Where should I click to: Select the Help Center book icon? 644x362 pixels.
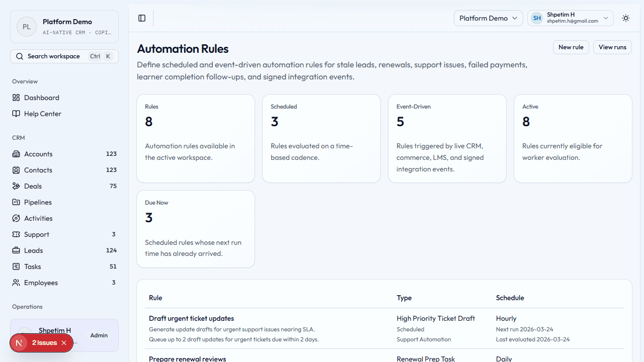click(16, 114)
